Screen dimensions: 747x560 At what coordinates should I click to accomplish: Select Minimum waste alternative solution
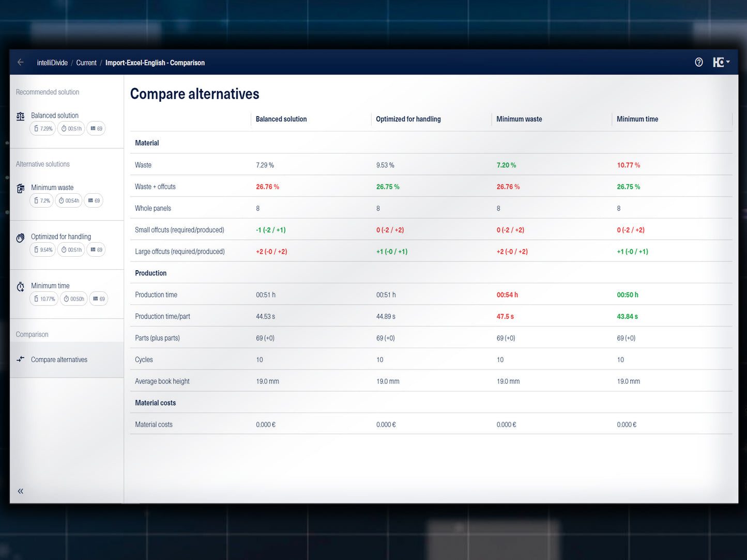click(x=52, y=188)
